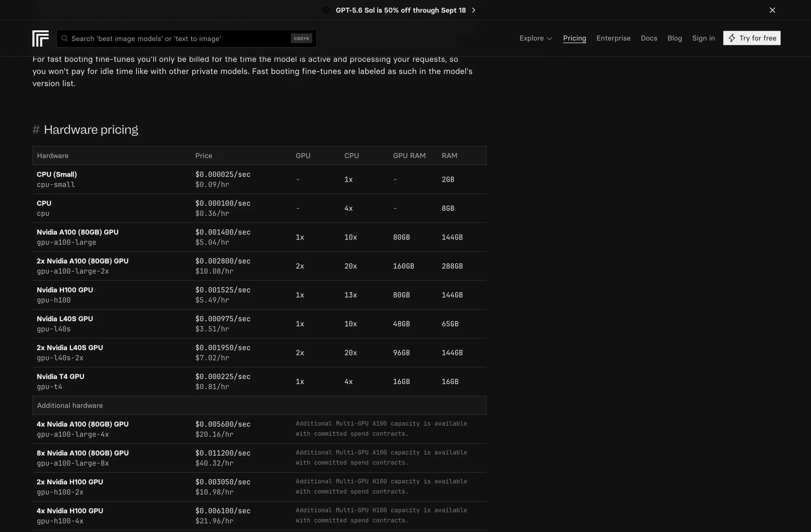Click the $21.96/hr price value
Image resolution: width=811 pixels, height=532 pixels.
[x=214, y=521]
